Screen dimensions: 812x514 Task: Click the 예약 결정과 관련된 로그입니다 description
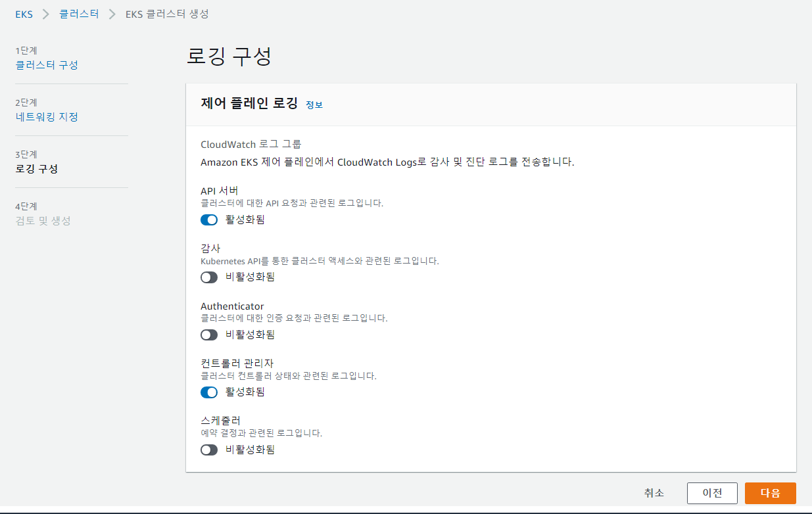(261, 433)
